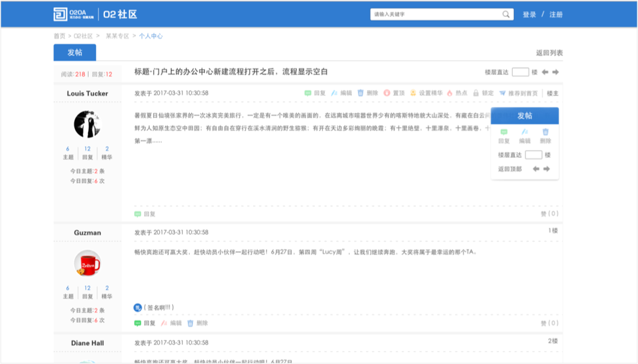Mark post as 热点 hot topic

tap(449, 93)
